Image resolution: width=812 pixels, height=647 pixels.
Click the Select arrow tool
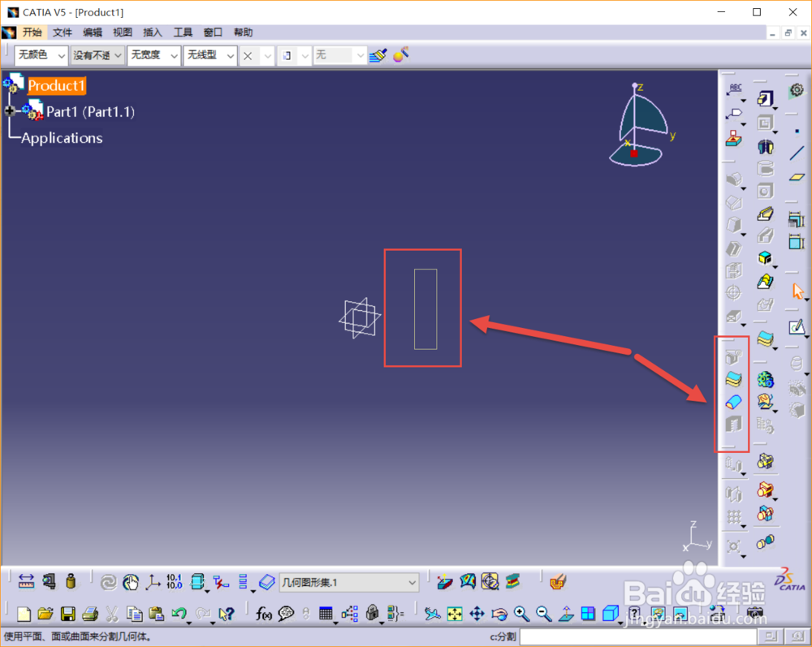click(798, 291)
